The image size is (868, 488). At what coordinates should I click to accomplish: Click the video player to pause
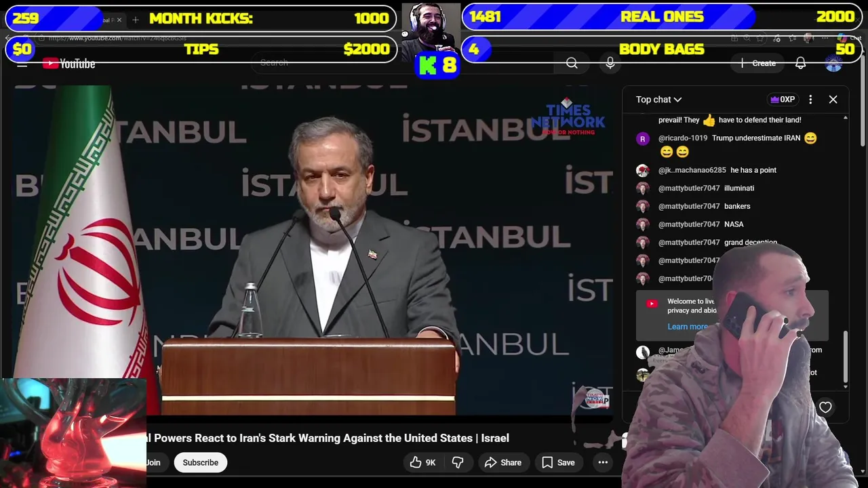click(312, 251)
